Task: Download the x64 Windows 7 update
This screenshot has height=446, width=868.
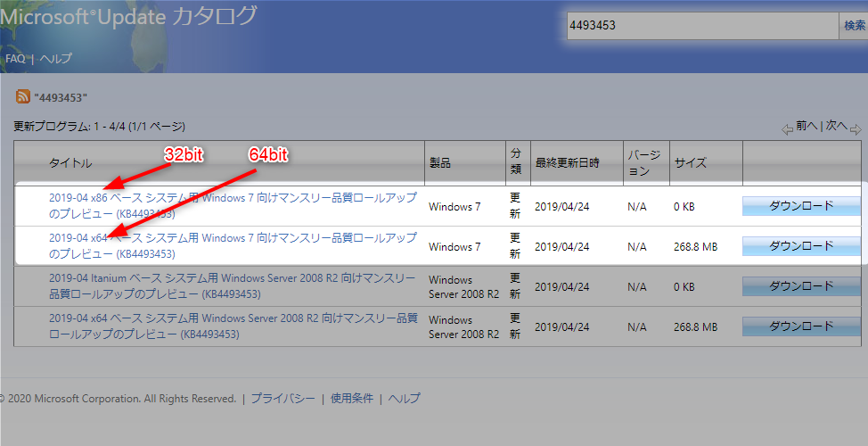Action: [x=801, y=245]
